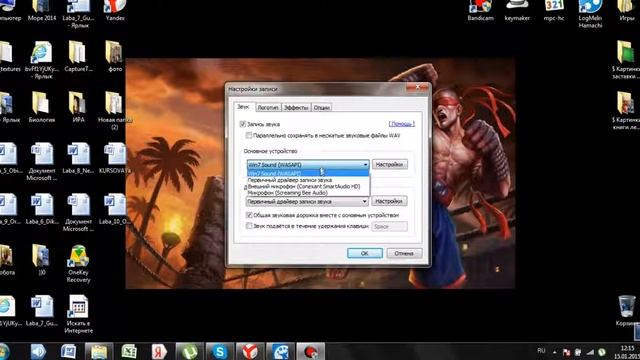This screenshot has height=360, width=640.
Task: Switch to the Опции tab
Action: 322,107
